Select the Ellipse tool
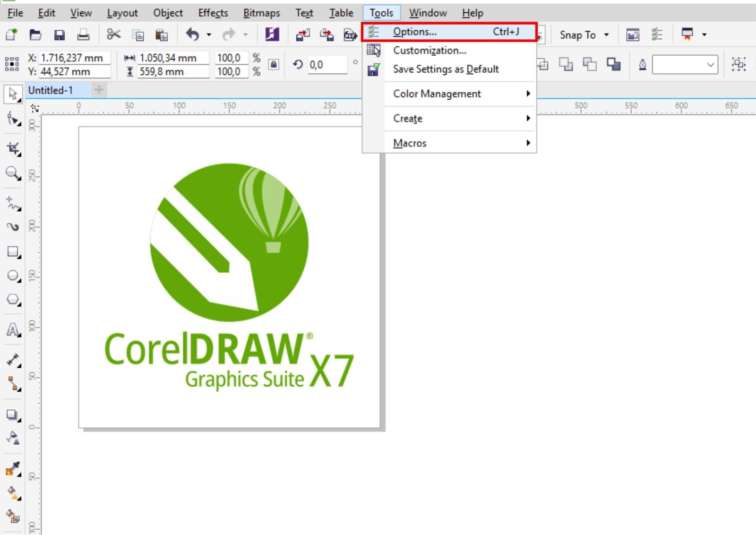Image resolution: width=756 pixels, height=535 pixels. 12,275
